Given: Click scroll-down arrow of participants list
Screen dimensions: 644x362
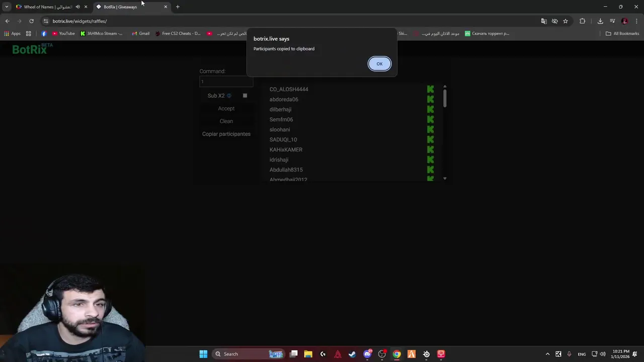Looking at the screenshot, I should (445, 178).
